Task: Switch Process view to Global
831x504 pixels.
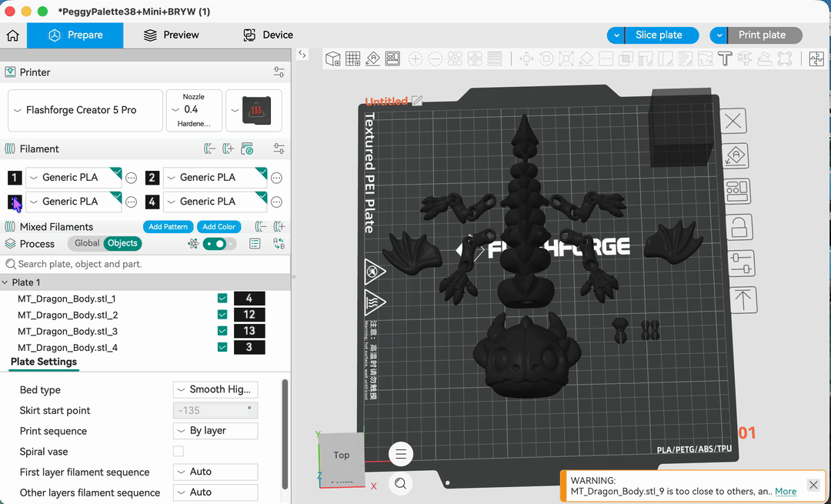Action: (x=86, y=243)
